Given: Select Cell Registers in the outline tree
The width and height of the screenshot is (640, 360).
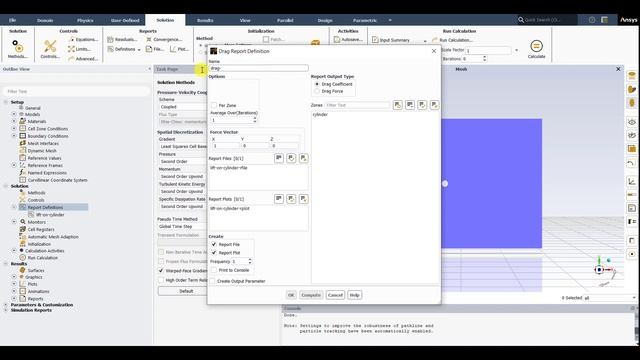Looking at the screenshot, I should click(x=41, y=229).
